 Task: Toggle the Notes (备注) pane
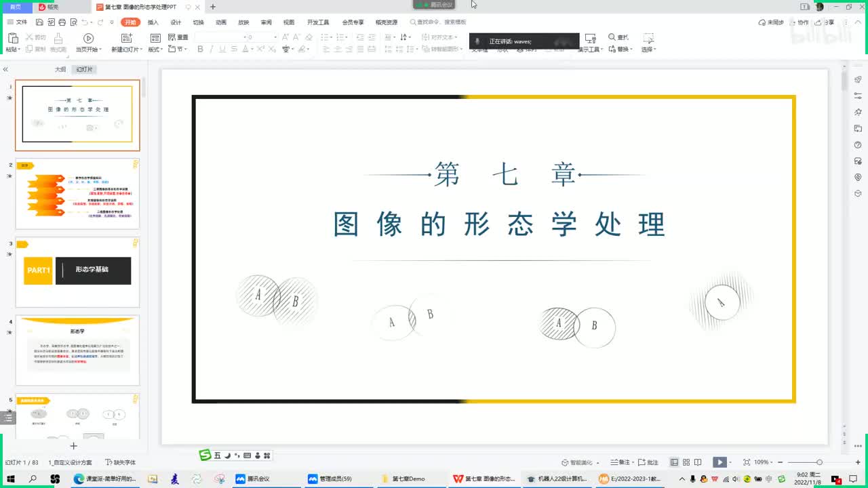click(x=621, y=462)
